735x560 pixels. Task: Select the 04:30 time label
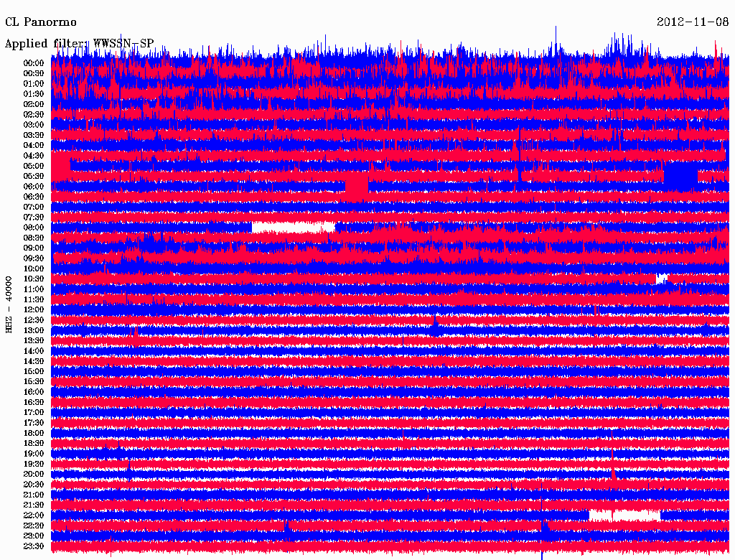(x=34, y=156)
